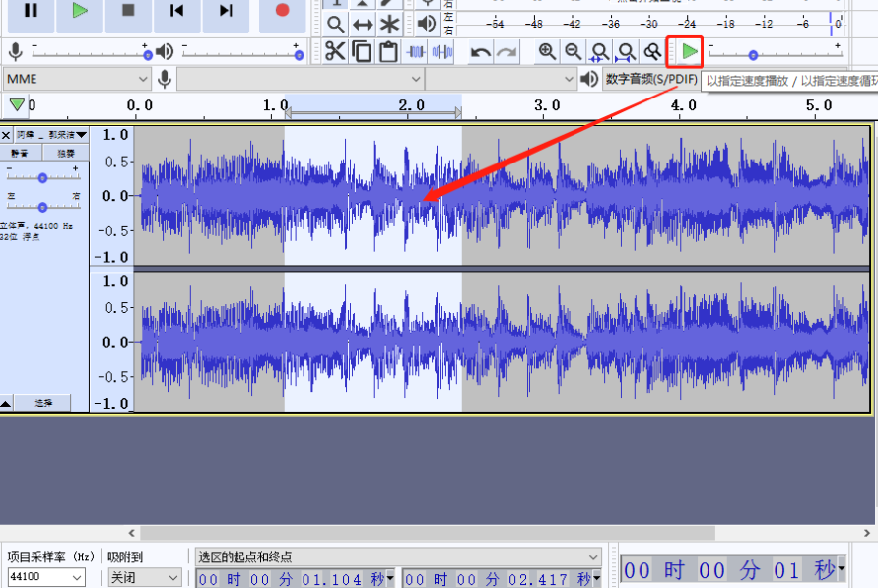This screenshot has height=588, width=878.
Task: Click the speaker icon by playback volume
Action: tap(164, 51)
